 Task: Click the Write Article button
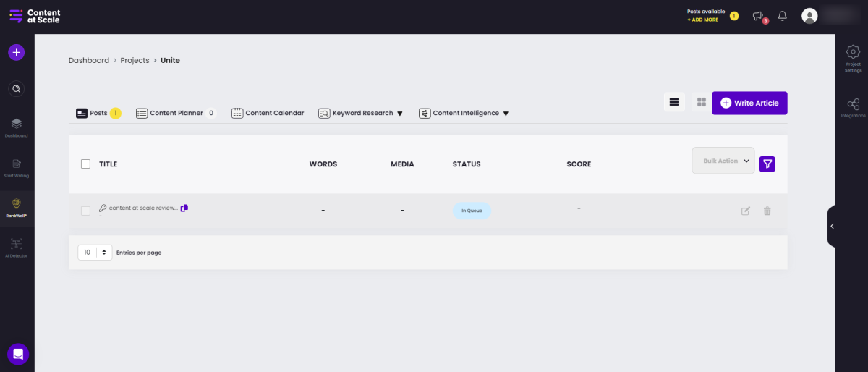tap(749, 103)
